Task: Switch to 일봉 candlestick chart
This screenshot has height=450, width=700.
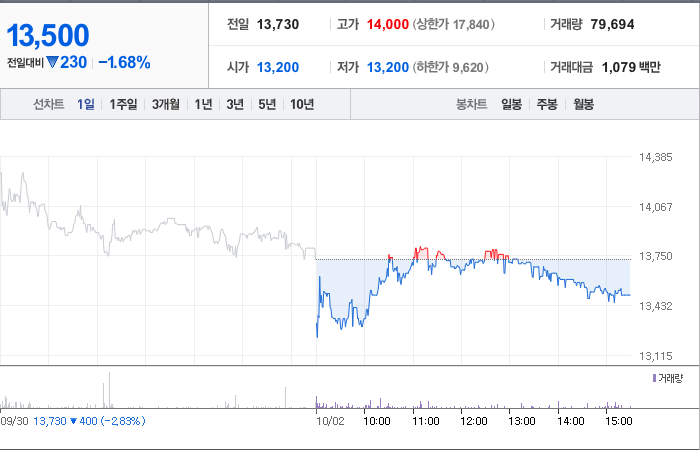Action: [x=511, y=104]
